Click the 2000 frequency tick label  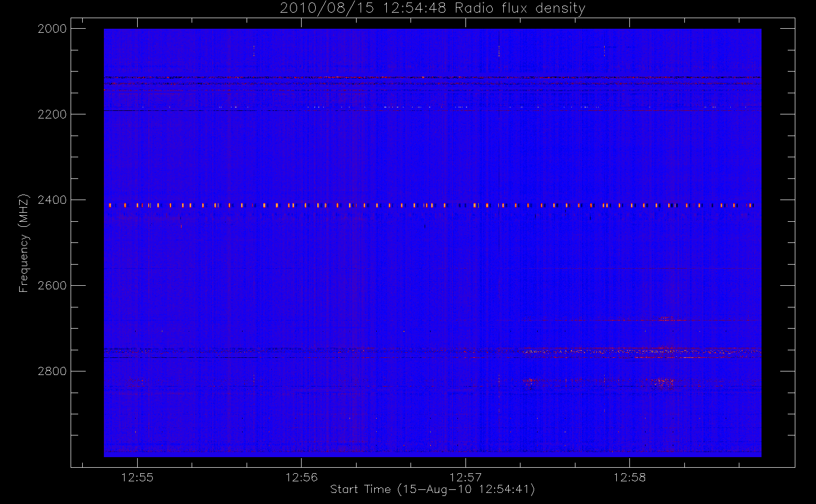(x=52, y=29)
